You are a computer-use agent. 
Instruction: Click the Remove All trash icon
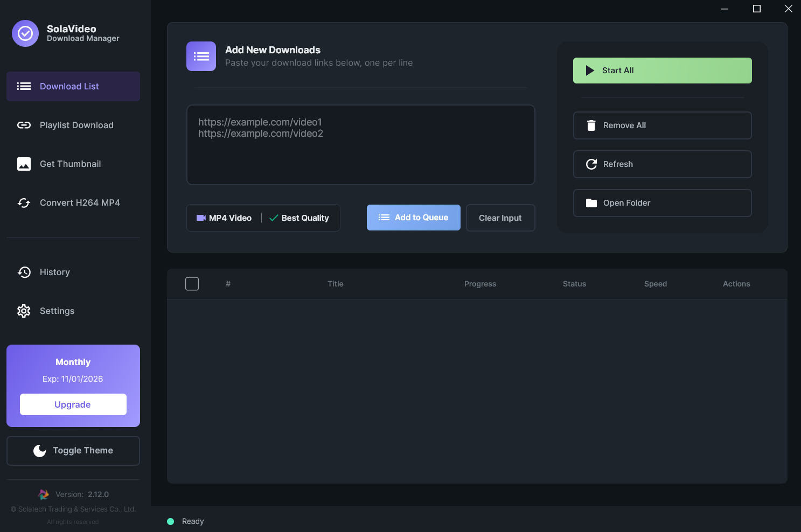click(x=591, y=125)
